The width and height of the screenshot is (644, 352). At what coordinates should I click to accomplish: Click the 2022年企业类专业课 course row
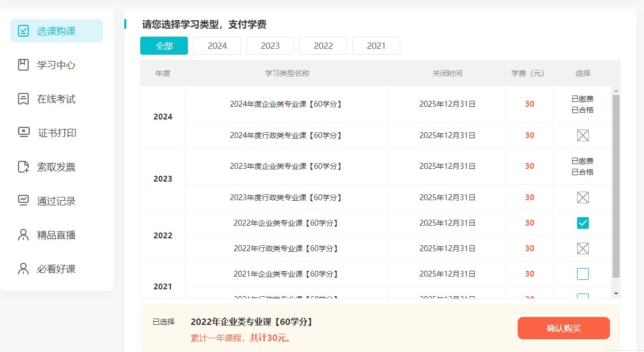tap(287, 223)
